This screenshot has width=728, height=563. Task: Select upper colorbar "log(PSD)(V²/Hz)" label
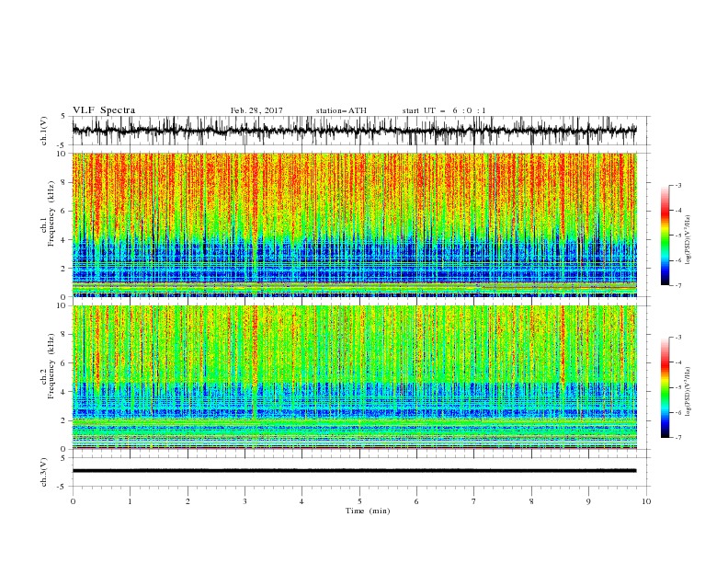click(x=688, y=240)
